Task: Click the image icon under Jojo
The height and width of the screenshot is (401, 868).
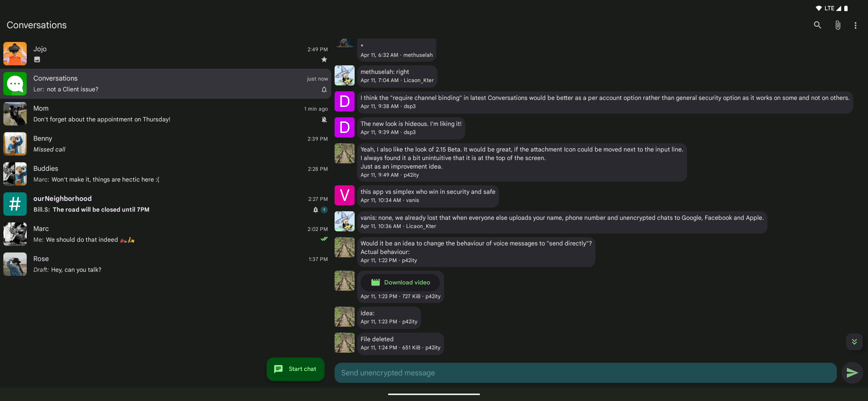Action: pyautogui.click(x=37, y=59)
